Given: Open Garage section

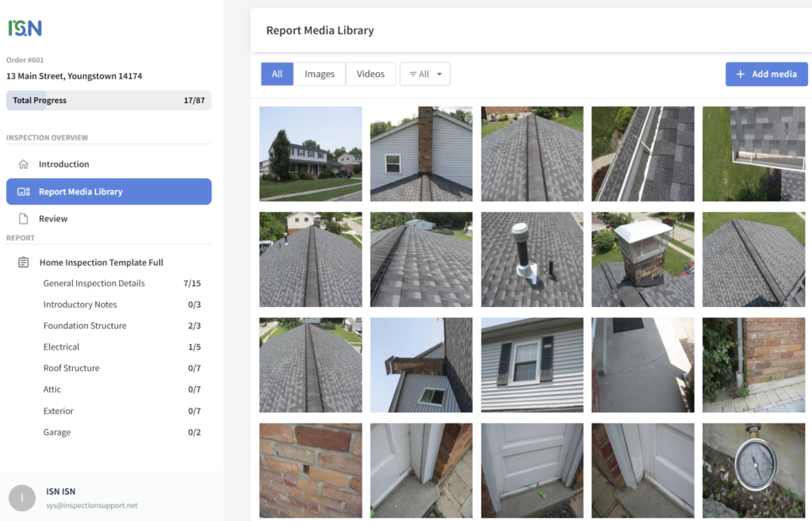Looking at the screenshot, I should click(x=57, y=432).
